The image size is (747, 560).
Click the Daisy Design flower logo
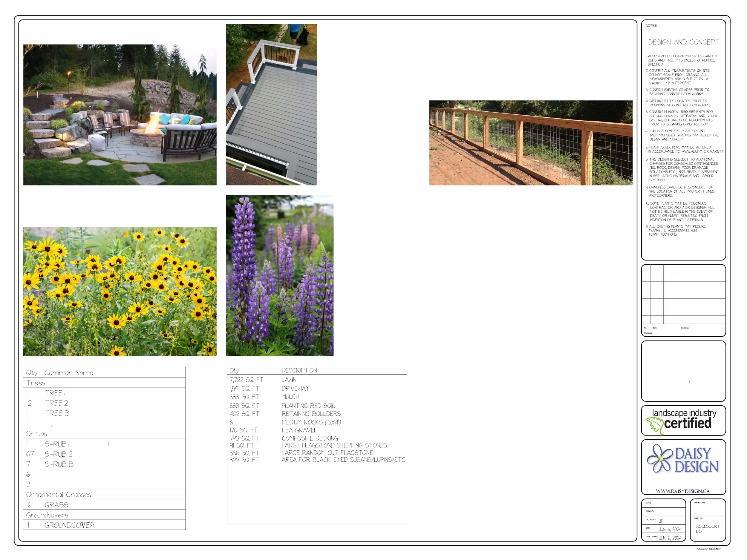(x=661, y=458)
